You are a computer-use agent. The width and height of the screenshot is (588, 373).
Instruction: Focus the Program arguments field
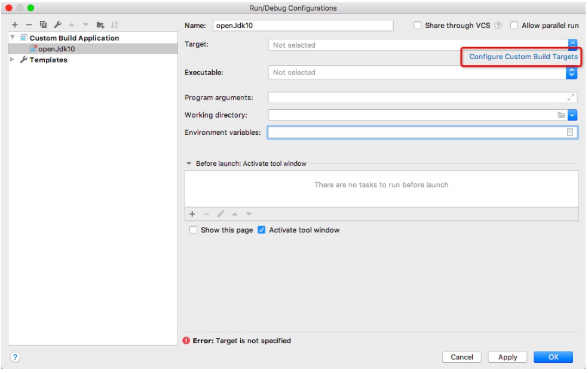click(422, 97)
